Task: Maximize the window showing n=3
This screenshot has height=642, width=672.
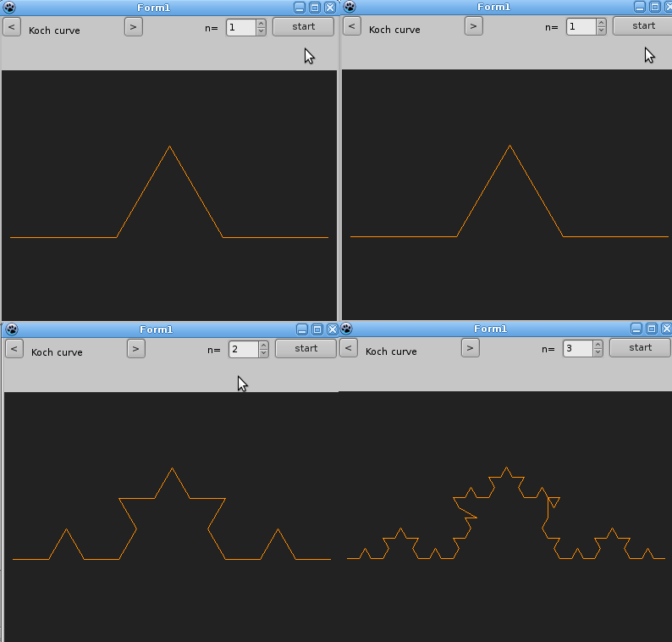Action: pyautogui.click(x=652, y=329)
